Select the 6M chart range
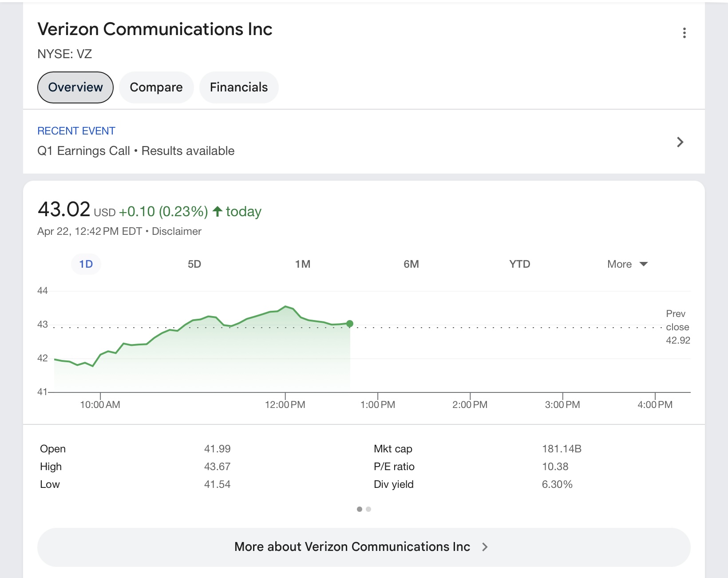This screenshot has height=578, width=728. coord(411,264)
